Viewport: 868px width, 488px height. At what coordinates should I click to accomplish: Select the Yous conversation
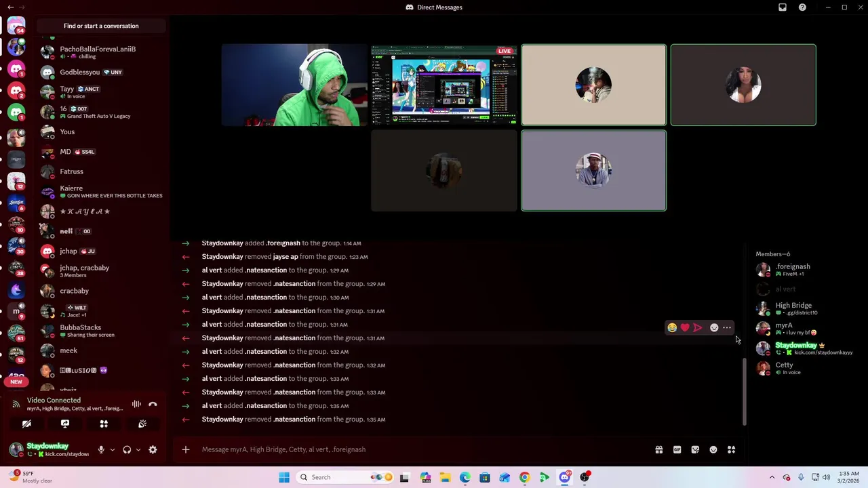pos(102,131)
